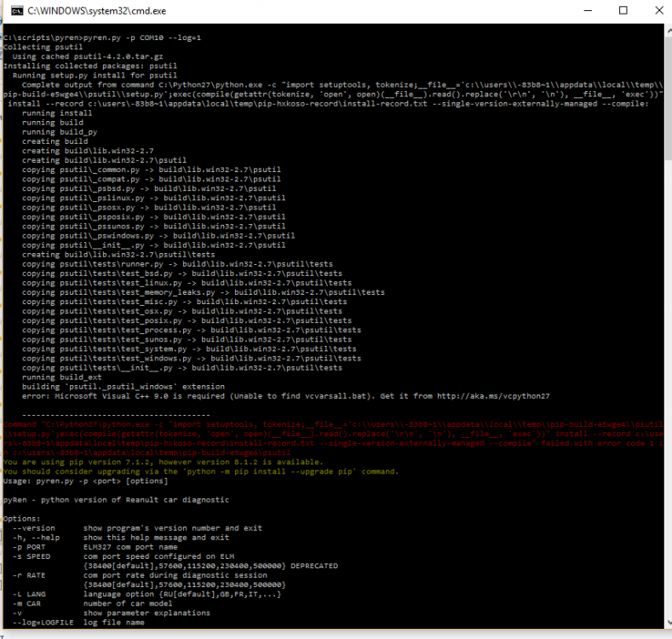Click the 'pyren.py -p COM10 --log=1' command
Screen dimensions: 672x639
point(142,37)
